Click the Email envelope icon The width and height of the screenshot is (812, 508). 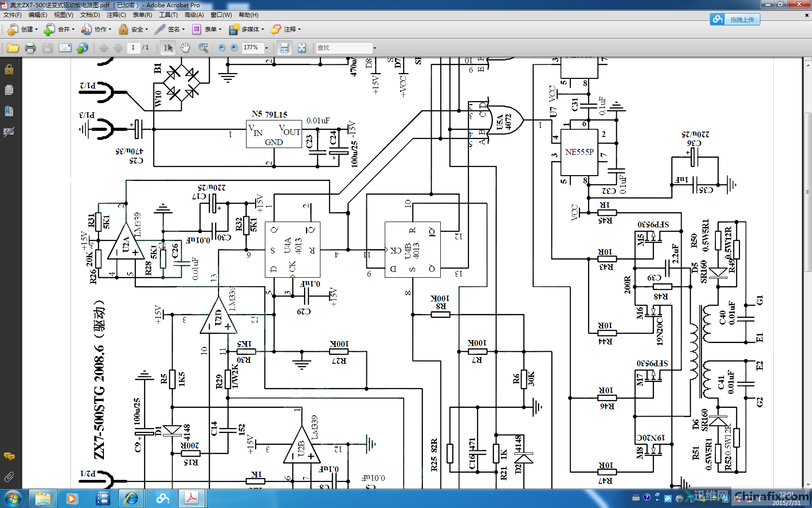point(65,48)
